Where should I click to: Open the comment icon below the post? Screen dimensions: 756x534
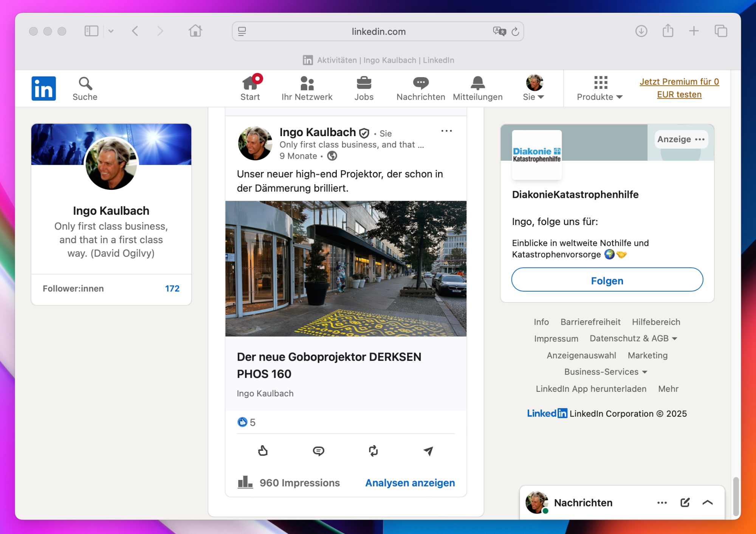[x=318, y=450]
